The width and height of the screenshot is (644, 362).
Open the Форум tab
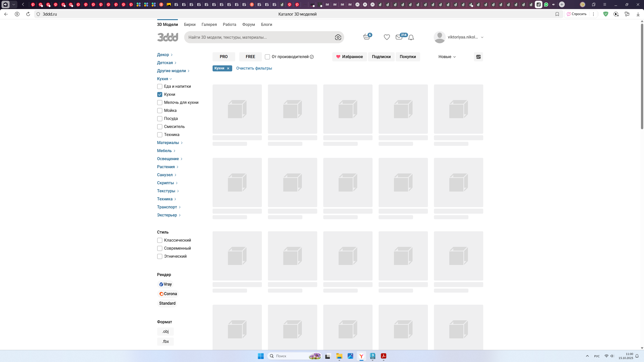(248, 24)
